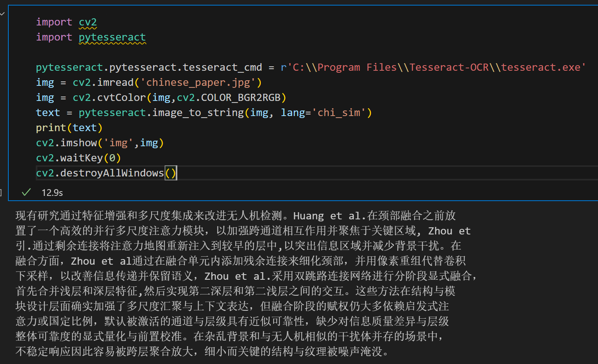The width and height of the screenshot is (598, 364).
Task: Click output line starting '意力或国定比例'
Action: 232,321
